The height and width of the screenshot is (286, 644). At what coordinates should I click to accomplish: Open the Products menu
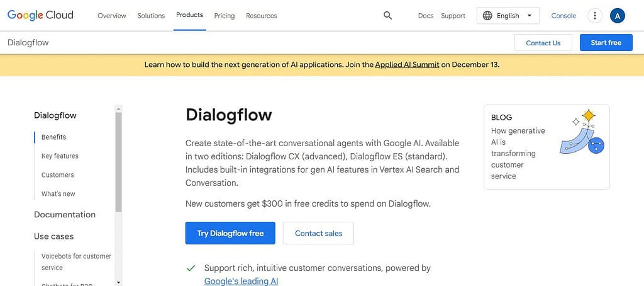pos(189,15)
